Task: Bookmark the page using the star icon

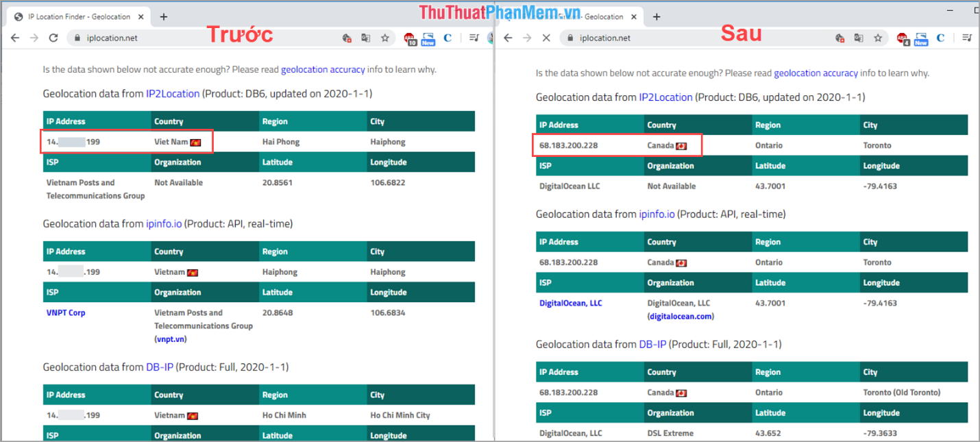Action: pyautogui.click(x=385, y=38)
